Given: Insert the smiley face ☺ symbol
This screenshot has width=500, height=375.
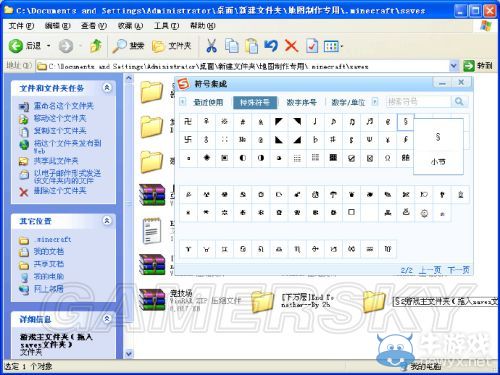Looking at the screenshot, I should tap(424, 212).
